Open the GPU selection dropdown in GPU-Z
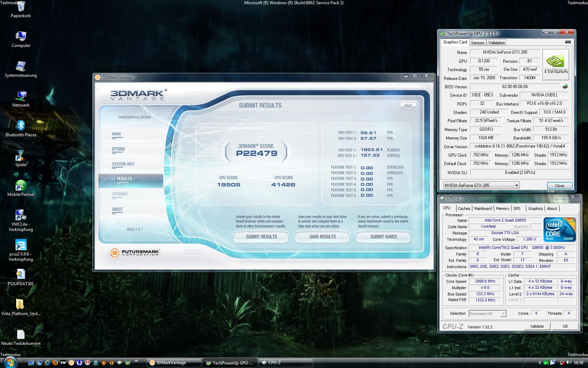 point(481,185)
